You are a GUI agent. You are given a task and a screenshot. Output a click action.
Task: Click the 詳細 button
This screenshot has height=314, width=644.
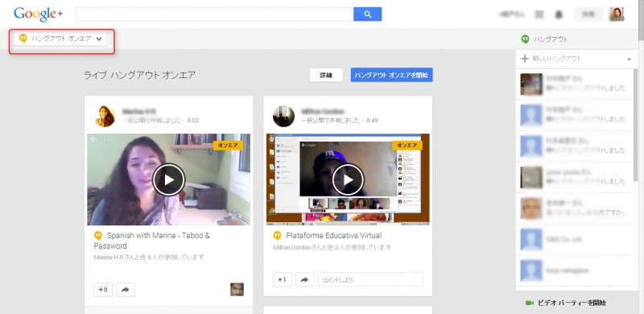326,75
